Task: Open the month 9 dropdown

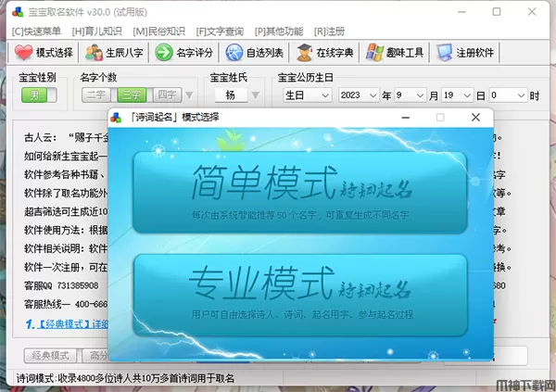Action: point(410,95)
